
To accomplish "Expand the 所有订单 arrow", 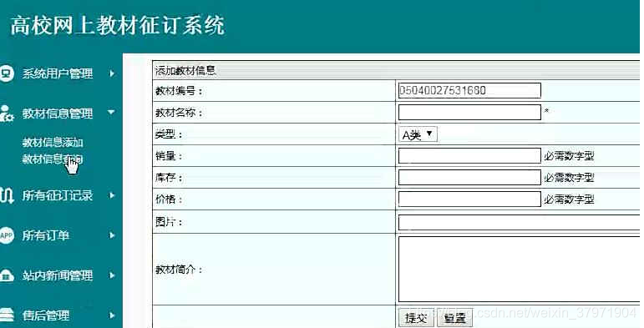I will coord(112,235).
